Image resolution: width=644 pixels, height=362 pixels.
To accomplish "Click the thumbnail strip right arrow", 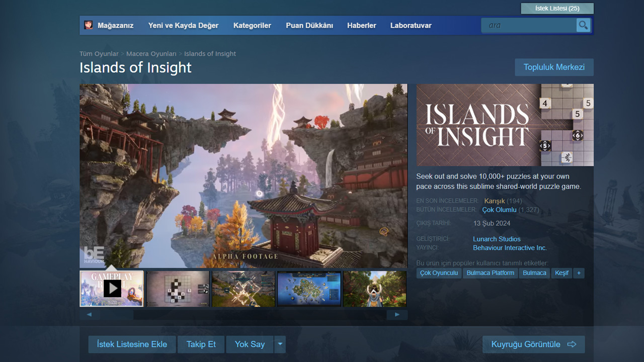I will tap(397, 315).
